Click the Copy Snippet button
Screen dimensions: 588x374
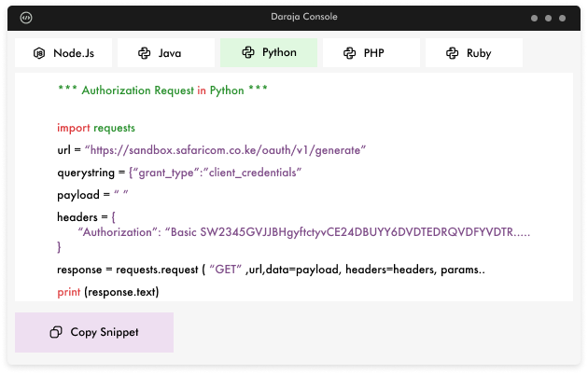point(94,332)
